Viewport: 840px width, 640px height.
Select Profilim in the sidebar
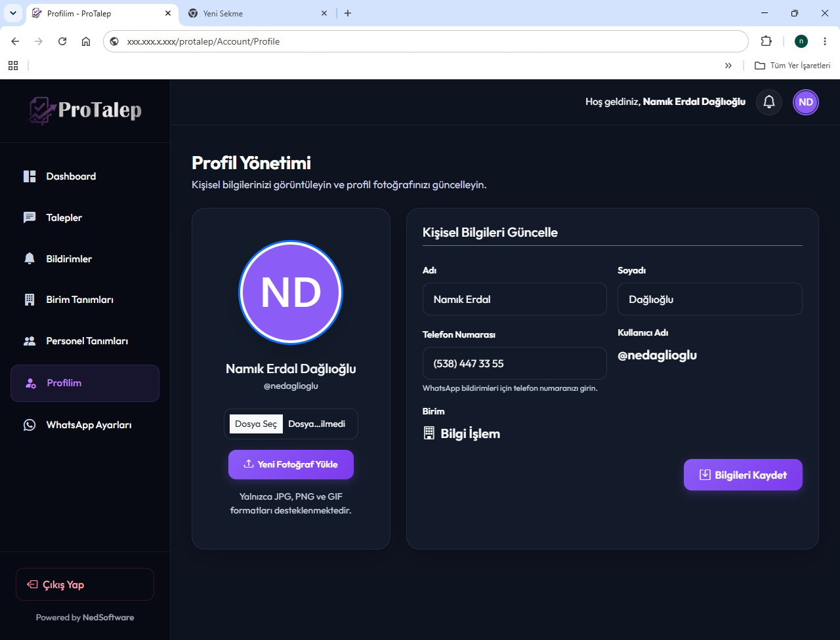[x=85, y=383]
